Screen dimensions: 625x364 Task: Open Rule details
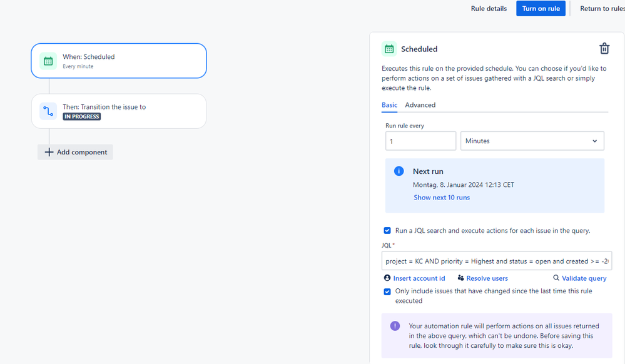(x=489, y=8)
